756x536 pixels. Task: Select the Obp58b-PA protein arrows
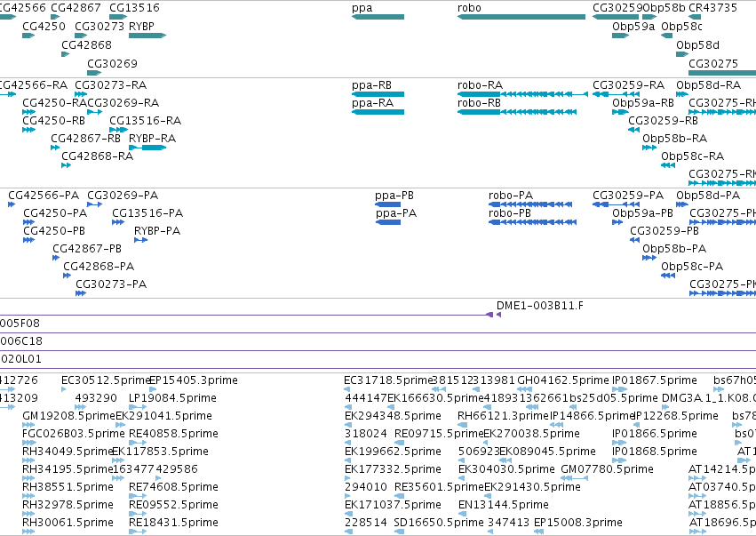coord(649,258)
